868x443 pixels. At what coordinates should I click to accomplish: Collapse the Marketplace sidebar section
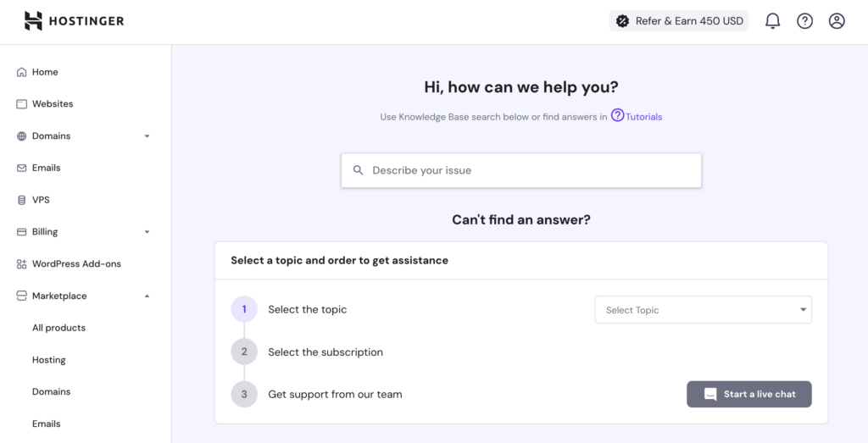[x=147, y=296]
